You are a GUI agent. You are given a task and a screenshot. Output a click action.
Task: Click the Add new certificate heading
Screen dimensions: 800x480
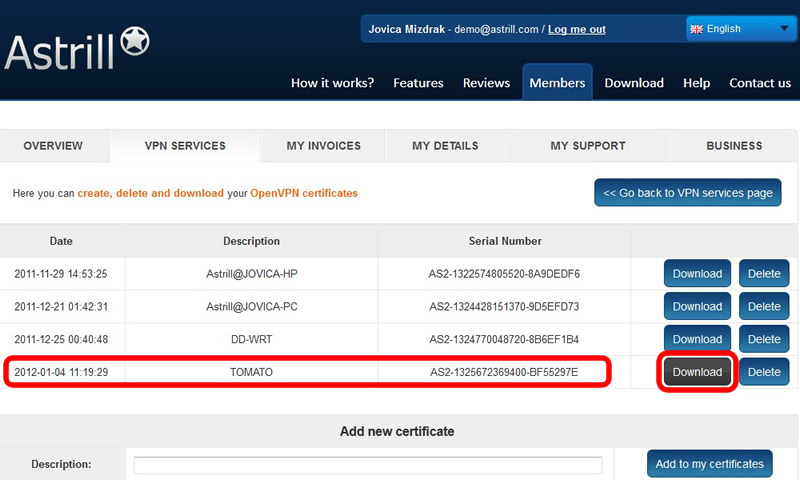point(397,431)
